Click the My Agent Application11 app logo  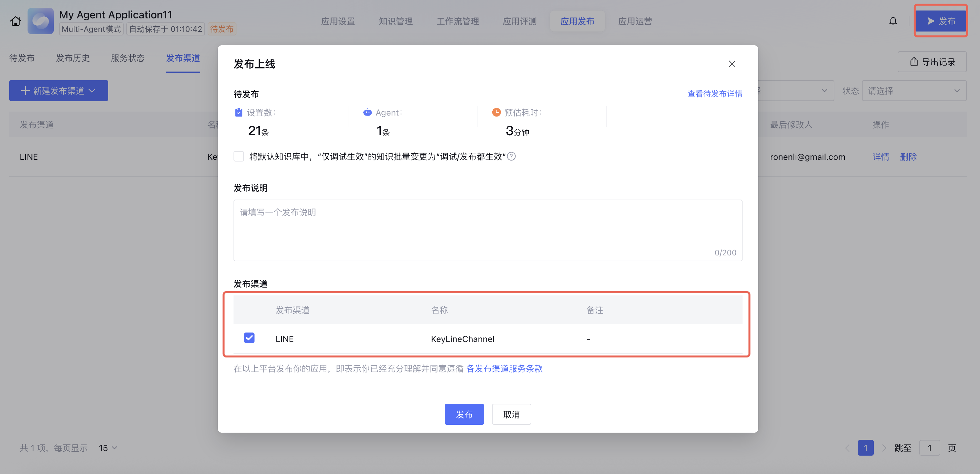(x=40, y=21)
